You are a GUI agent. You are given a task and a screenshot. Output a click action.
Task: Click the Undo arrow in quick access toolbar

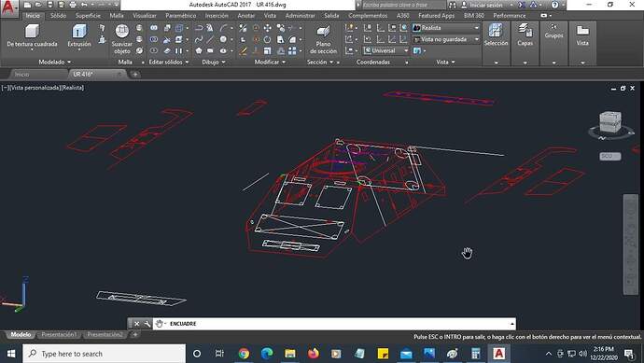coord(85,5)
